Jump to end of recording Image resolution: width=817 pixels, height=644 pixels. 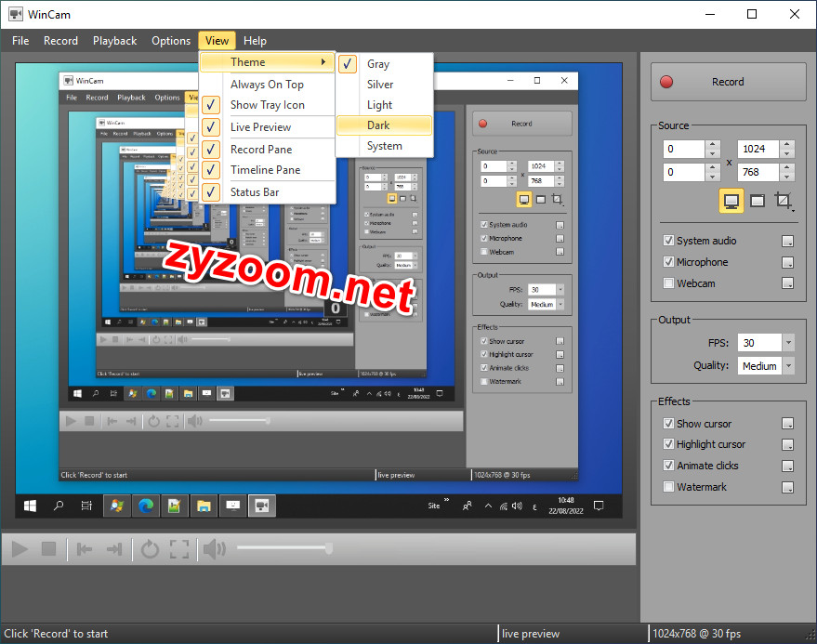113,548
